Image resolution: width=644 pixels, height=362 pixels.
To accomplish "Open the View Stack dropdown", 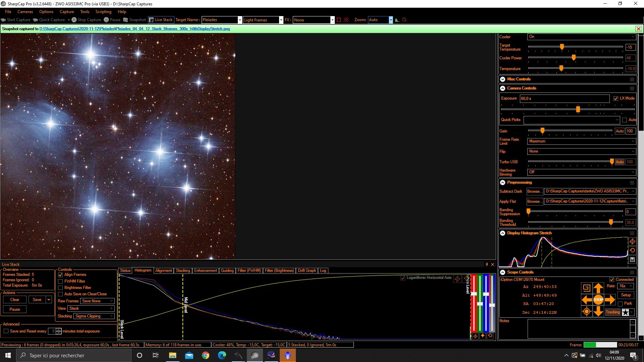I will tap(91, 308).
